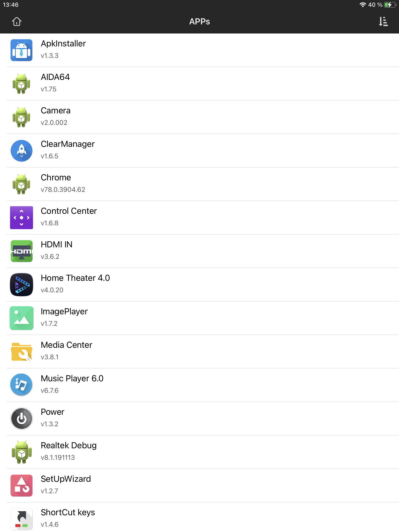Tap the ClearManager rocket icon

tap(21, 150)
